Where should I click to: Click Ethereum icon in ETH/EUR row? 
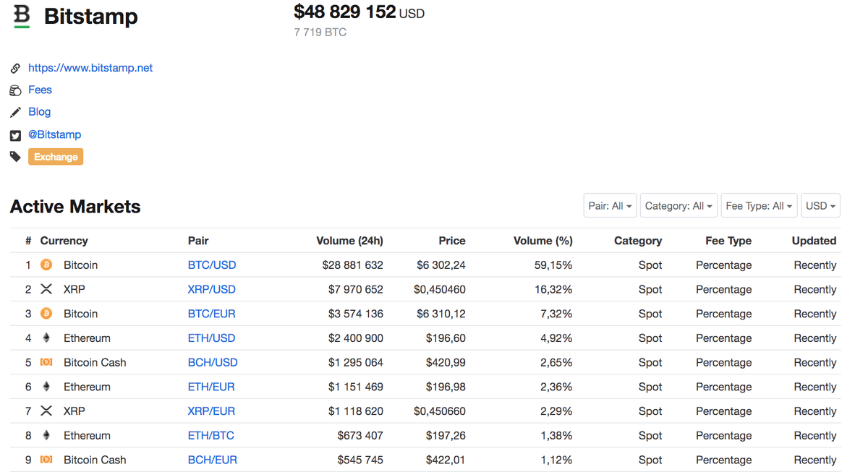tap(46, 387)
